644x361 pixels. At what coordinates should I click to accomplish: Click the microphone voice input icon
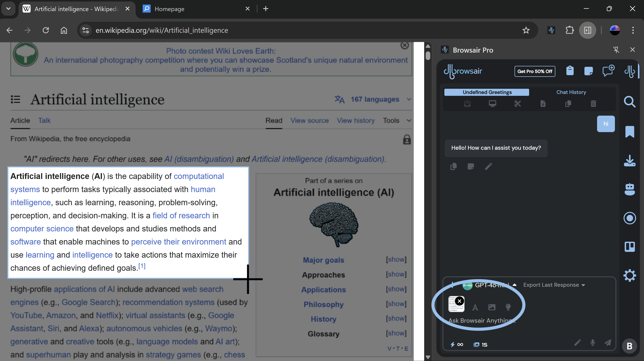[x=593, y=343]
